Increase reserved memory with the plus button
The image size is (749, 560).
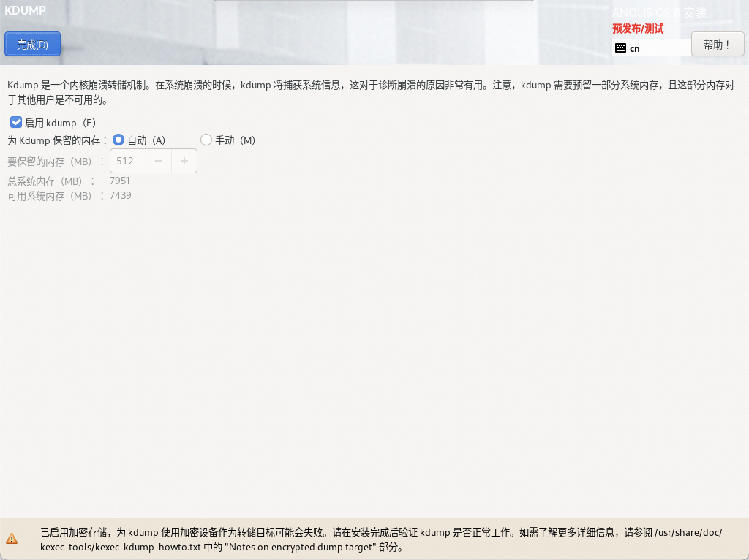(184, 161)
